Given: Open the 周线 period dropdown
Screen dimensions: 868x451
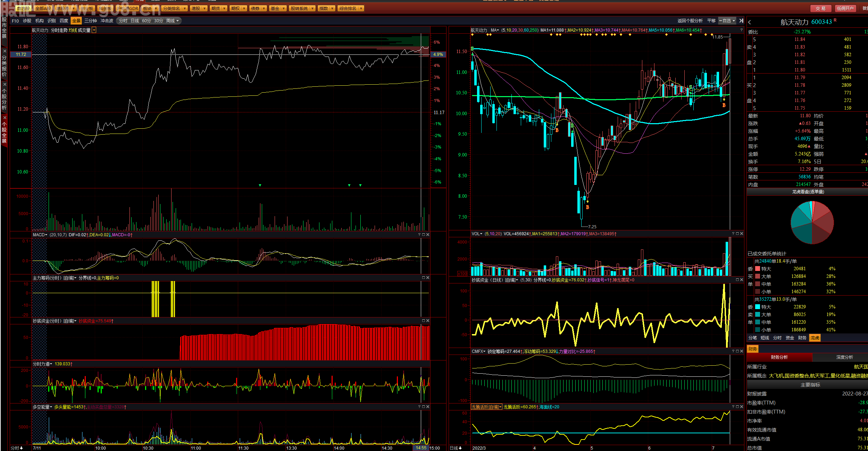Looking at the screenshot, I should coord(173,21).
